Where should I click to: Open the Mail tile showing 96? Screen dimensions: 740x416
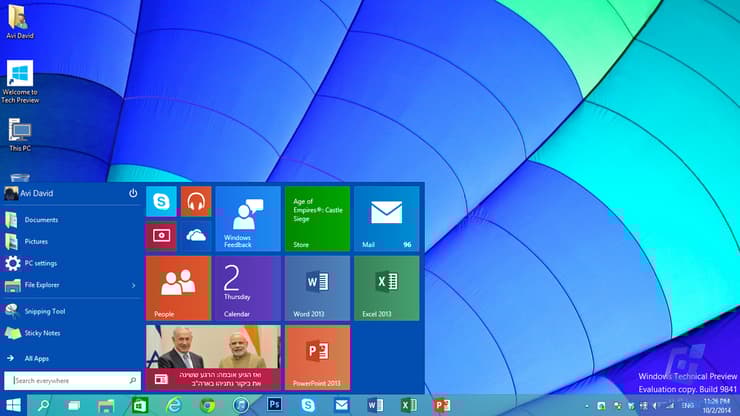[387, 219]
